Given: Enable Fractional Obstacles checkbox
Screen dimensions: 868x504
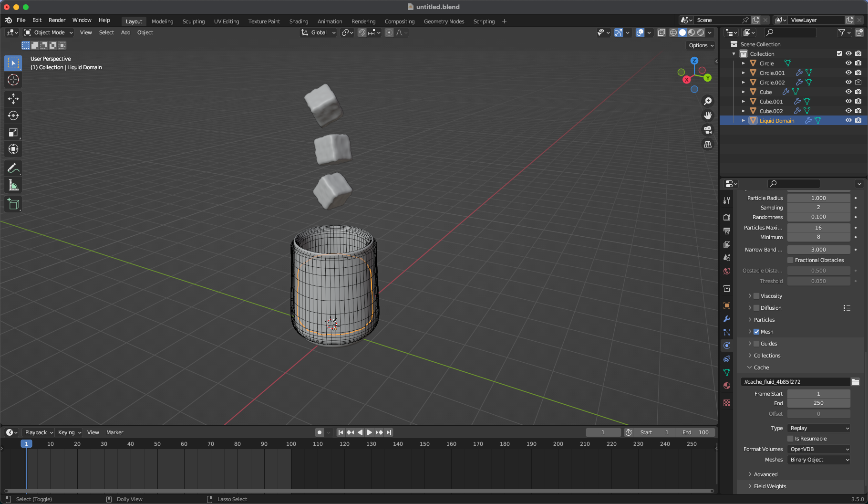Looking at the screenshot, I should click(790, 260).
